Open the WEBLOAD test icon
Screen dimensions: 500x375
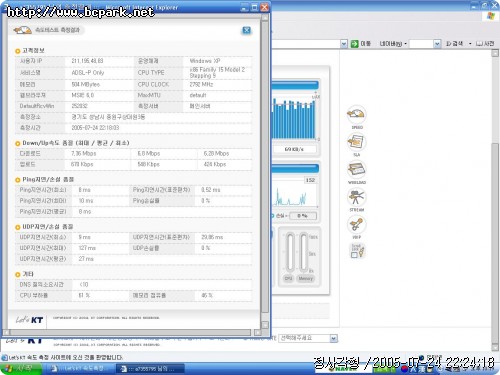pyautogui.click(x=356, y=169)
